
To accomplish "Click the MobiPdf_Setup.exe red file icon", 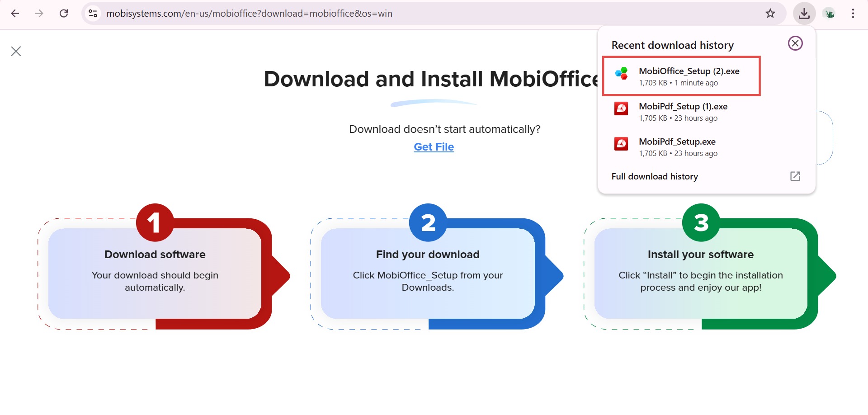I will click(621, 144).
